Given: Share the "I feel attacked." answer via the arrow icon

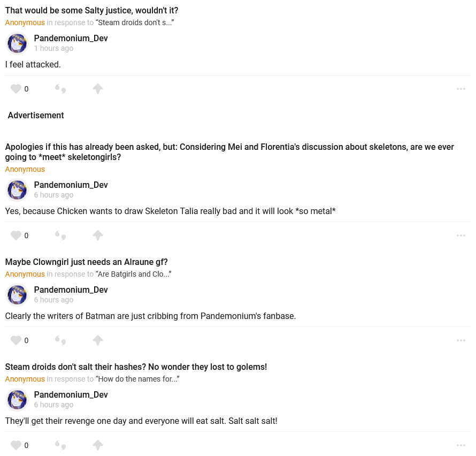Looking at the screenshot, I should (97, 89).
